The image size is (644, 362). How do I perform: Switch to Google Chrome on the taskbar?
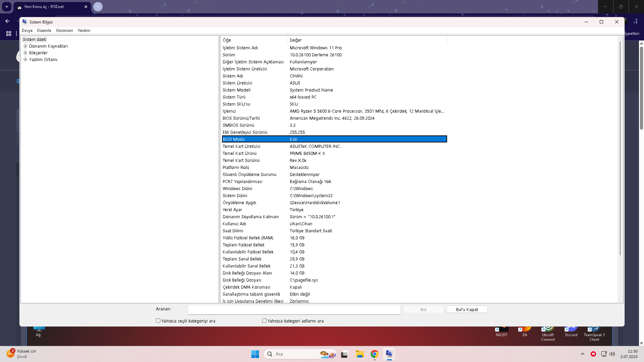pyautogui.click(x=375, y=354)
